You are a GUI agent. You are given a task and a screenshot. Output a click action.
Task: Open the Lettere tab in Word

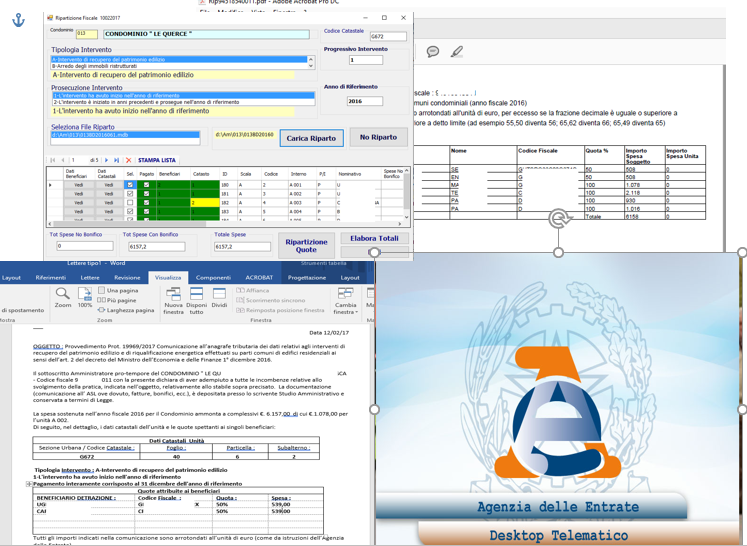coord(90,277)
